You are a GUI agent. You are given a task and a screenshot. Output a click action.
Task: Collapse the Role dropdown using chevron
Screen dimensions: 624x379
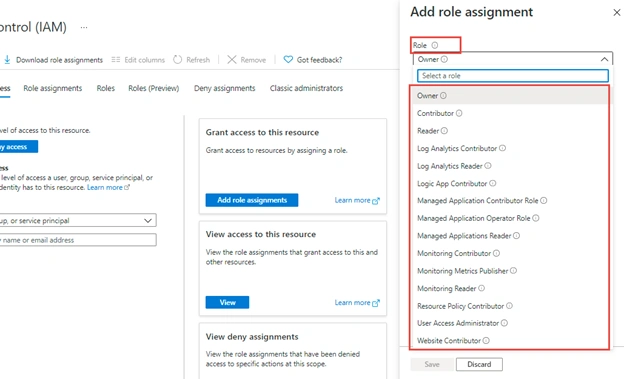click(604, 59)
